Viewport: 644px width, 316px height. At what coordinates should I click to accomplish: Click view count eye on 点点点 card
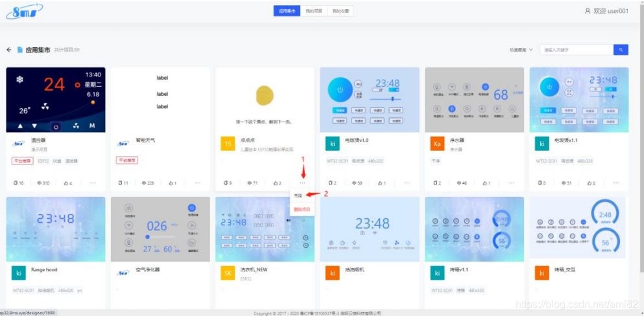pyautogui.click(x=249, y=183)
